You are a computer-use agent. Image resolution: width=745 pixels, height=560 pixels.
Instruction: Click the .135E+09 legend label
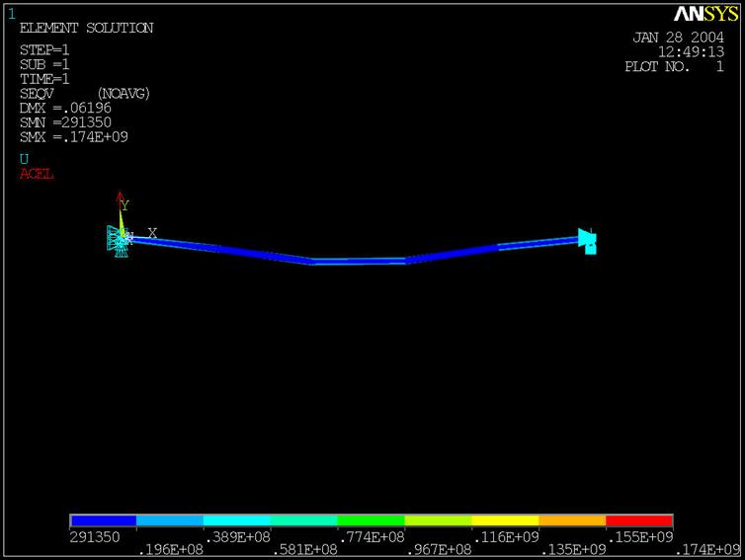click(x=574, y=550)
